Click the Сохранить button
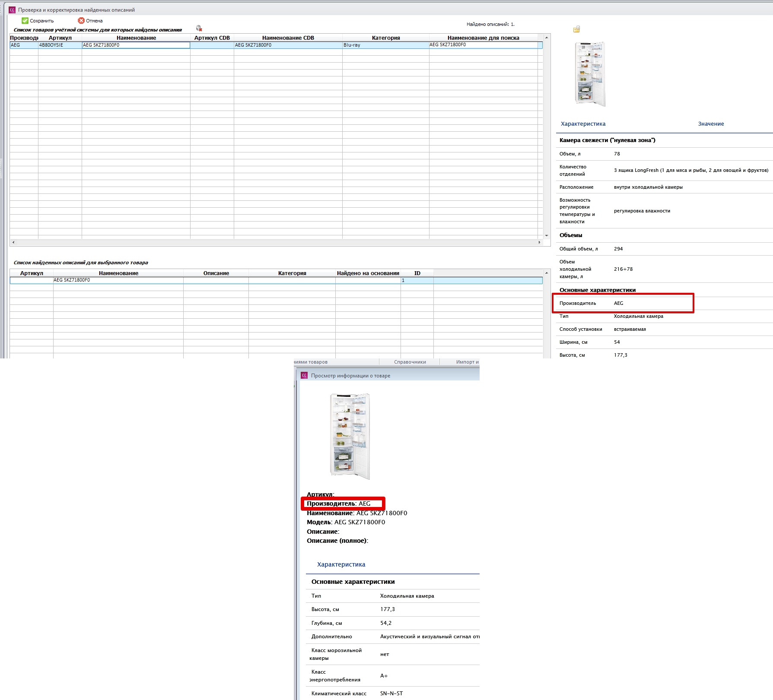Screen dimensions: 773x700 tap(38, 21)
